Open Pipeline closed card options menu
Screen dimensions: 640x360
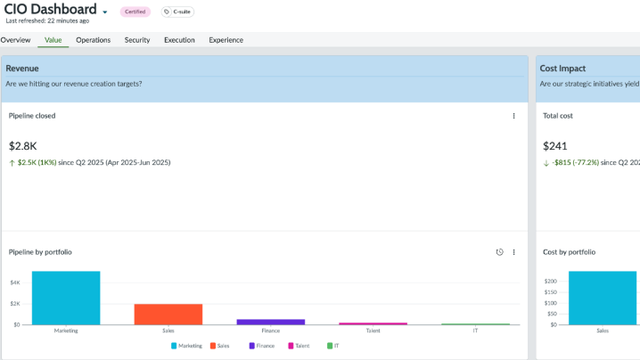click(x=514, y=116)
